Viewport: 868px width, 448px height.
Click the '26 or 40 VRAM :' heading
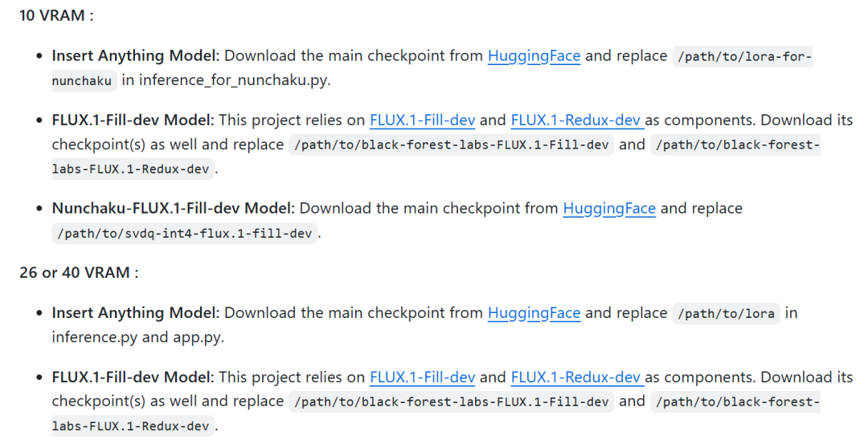79,273
